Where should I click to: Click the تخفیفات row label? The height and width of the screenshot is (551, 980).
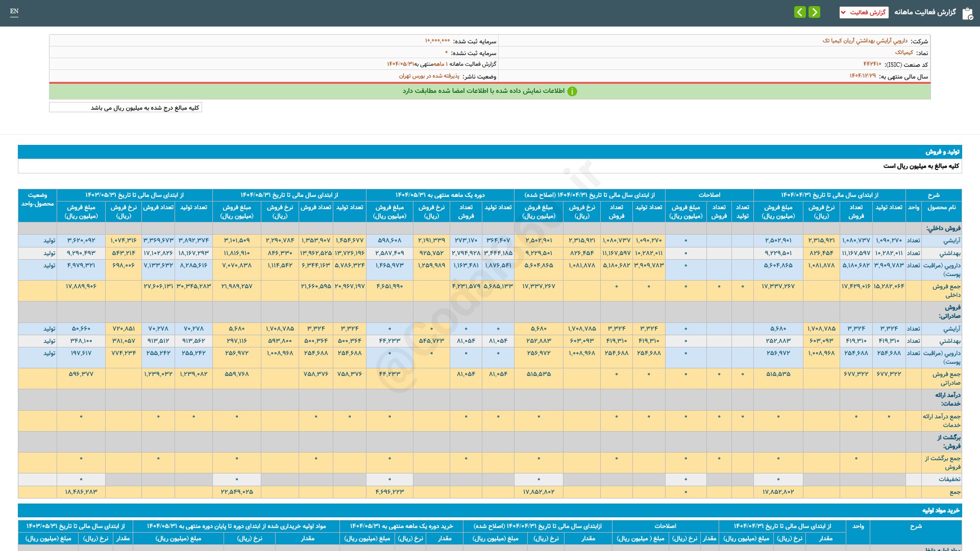click(949, 479)
